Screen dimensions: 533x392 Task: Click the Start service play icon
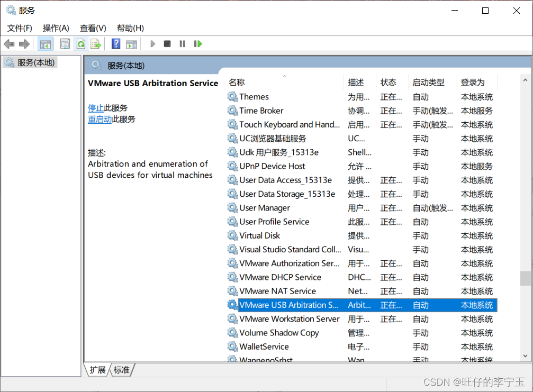click(152, 44)
